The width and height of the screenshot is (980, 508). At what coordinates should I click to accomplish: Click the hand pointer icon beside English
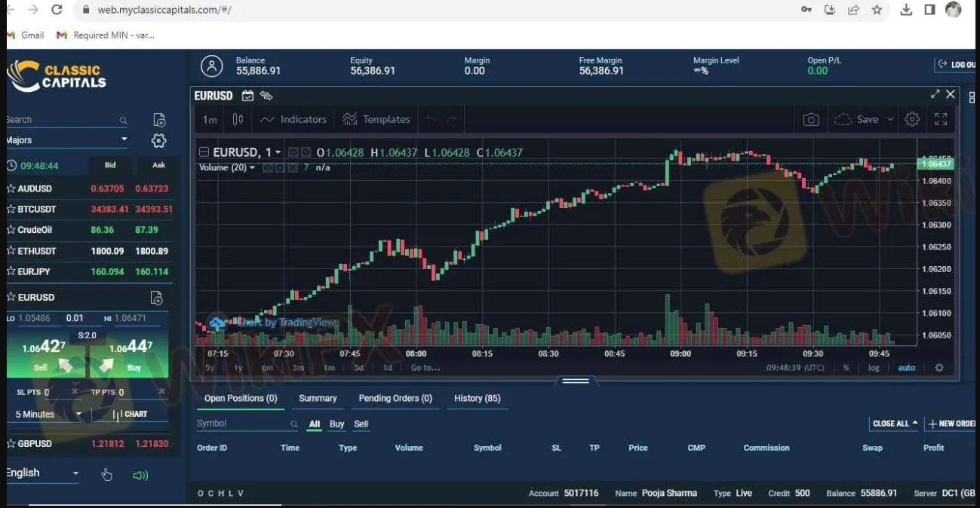[x=106, y=475]
